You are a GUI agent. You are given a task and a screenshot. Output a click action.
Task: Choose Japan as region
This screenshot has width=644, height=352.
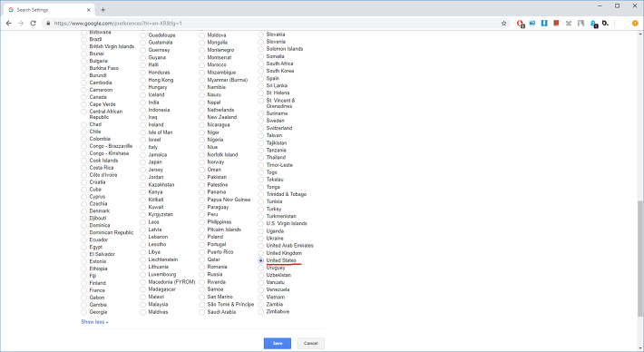(x=143, y=162)
